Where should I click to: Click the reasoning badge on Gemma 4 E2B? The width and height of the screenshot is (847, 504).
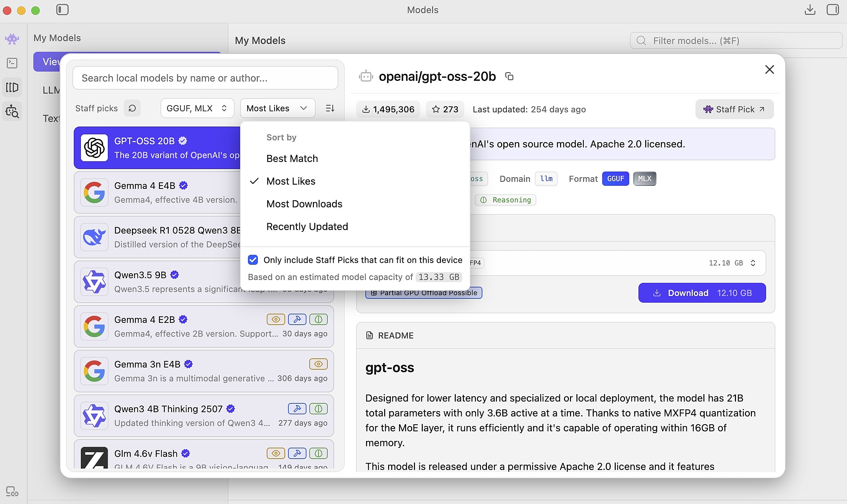point(319,319)
